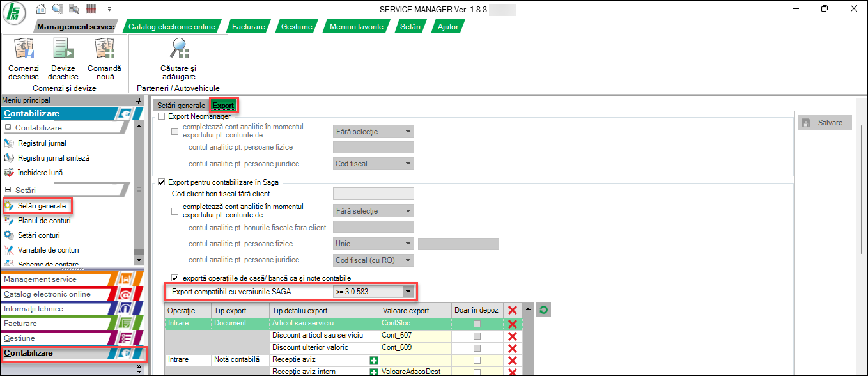Click the red X in the table header
The height and width of the screenshot is (376, 868).
[512, 310]
